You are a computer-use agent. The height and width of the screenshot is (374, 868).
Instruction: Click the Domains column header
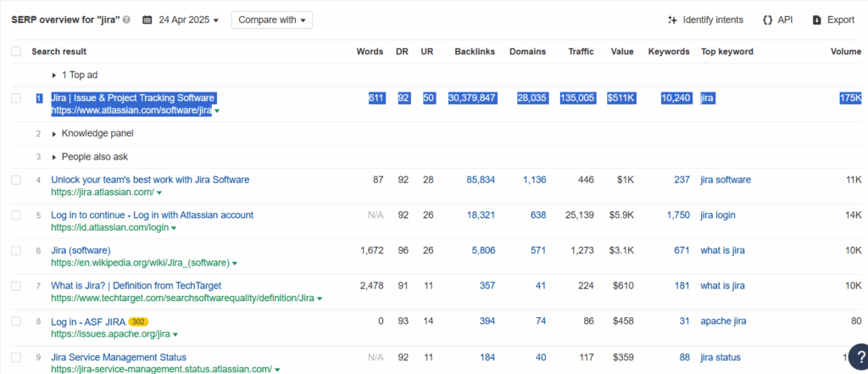coord(527,52)
